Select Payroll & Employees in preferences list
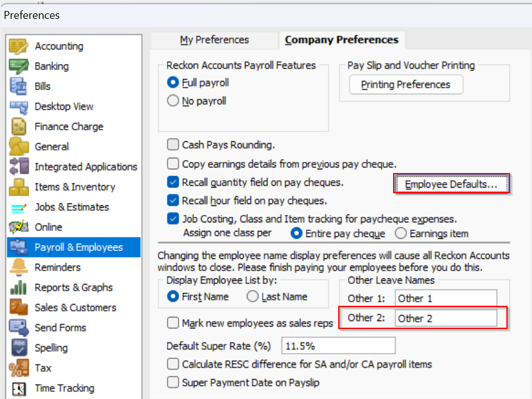The image size is (532, 399). 79,247
